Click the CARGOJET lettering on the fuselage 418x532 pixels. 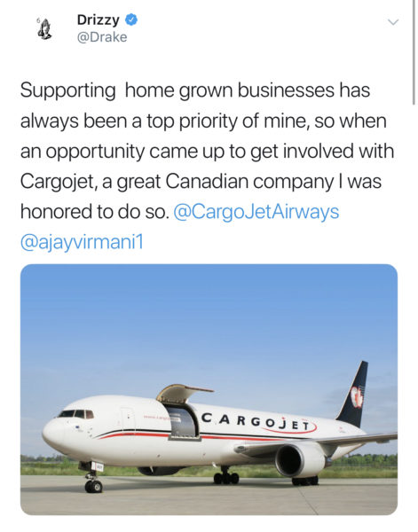[256, 422]
